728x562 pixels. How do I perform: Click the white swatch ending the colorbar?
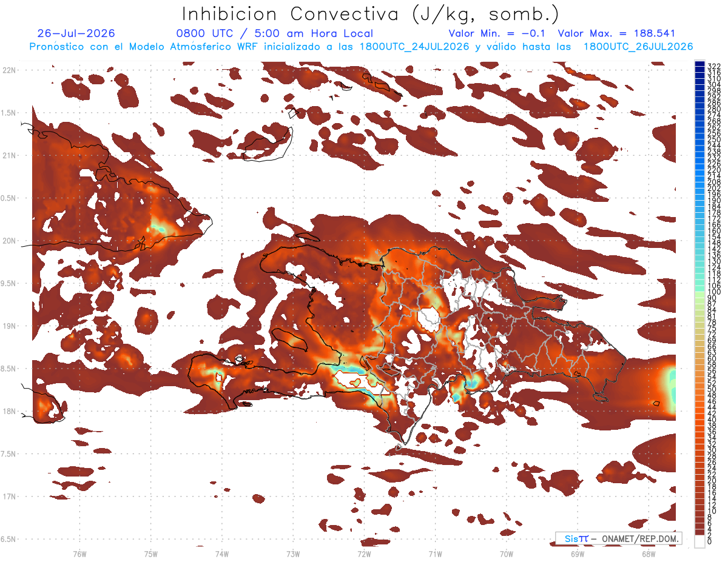click(x=700, y=541)
